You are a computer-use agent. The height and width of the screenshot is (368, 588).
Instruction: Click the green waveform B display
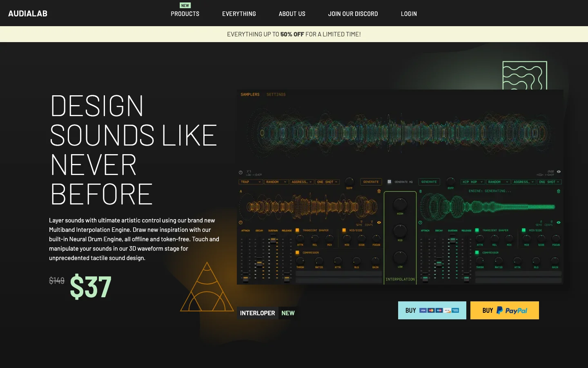point(488,206)
